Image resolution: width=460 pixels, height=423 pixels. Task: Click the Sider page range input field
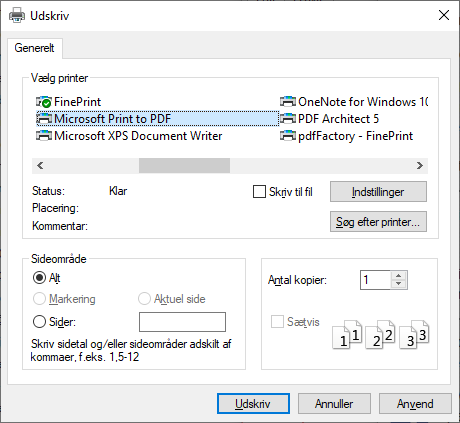point(182,322)
